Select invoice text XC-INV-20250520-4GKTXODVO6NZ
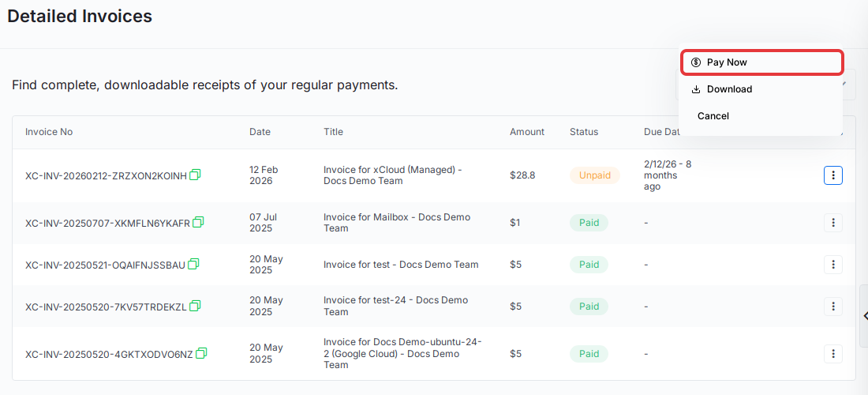The image size is (868, 395). tap(109, 354)
